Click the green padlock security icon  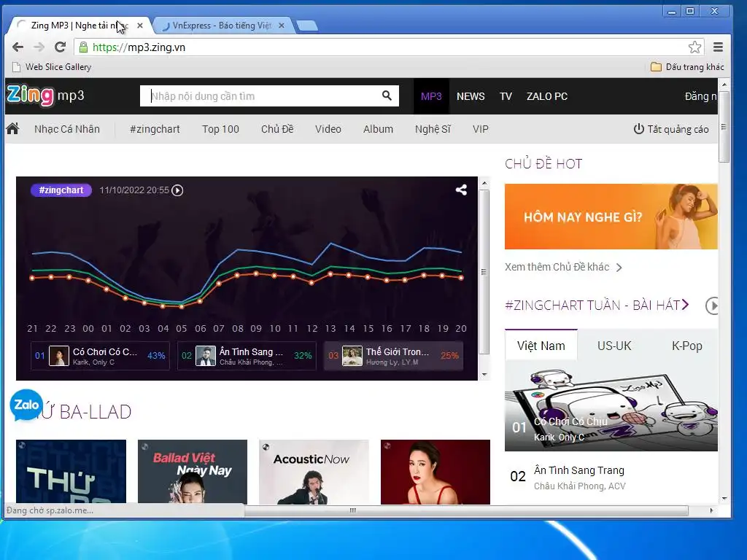[x=83, y=47]
